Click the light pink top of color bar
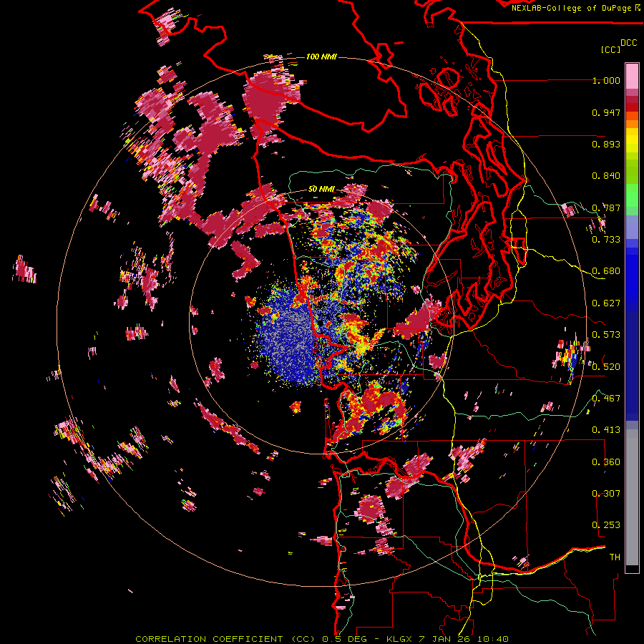This screenshot has height=644, width=644. click(x=632, y=76)
